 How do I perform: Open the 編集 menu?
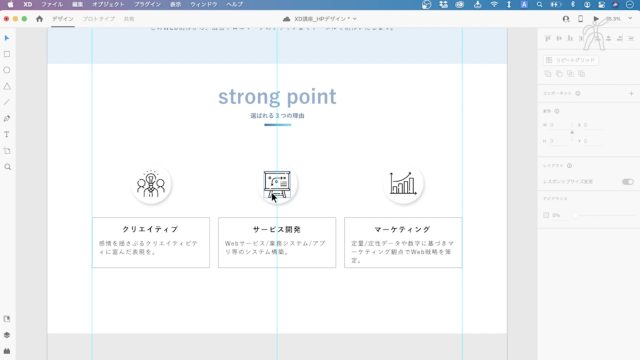78,4
